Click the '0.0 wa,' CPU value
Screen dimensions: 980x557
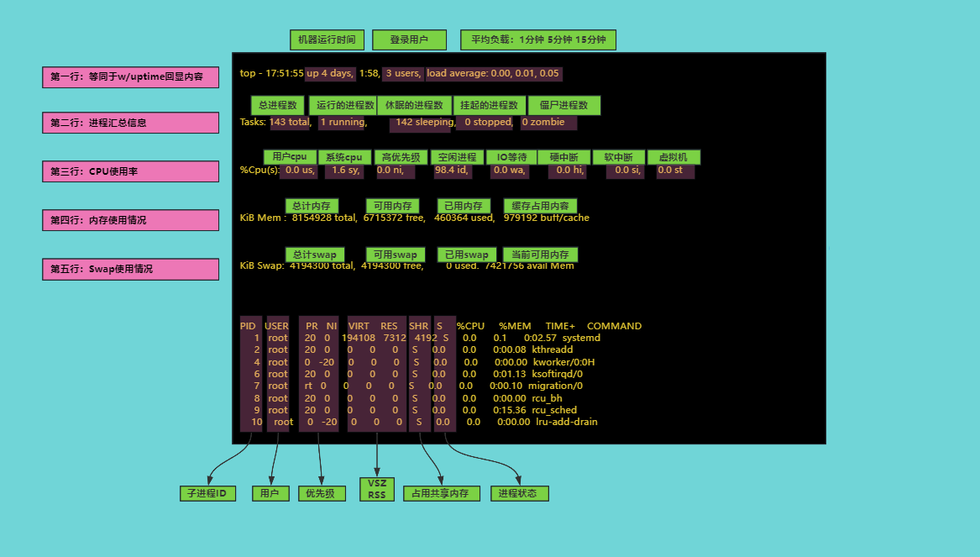click(510, 170)
